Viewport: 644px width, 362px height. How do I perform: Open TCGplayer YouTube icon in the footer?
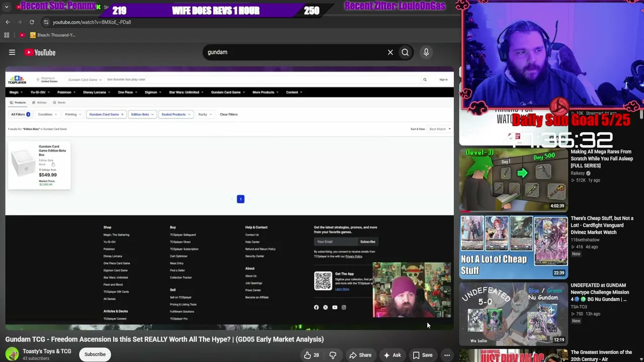335,307
